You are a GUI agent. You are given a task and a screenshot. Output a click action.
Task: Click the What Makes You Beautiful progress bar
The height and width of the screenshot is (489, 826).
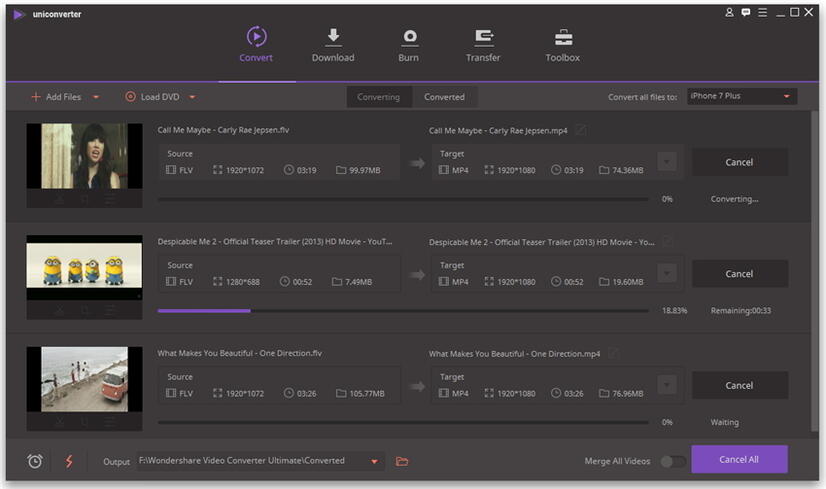click(x=403, y=423)
